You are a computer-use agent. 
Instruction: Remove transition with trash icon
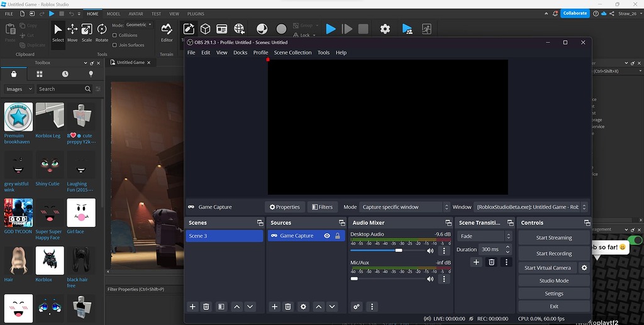(x=491, y=262)
